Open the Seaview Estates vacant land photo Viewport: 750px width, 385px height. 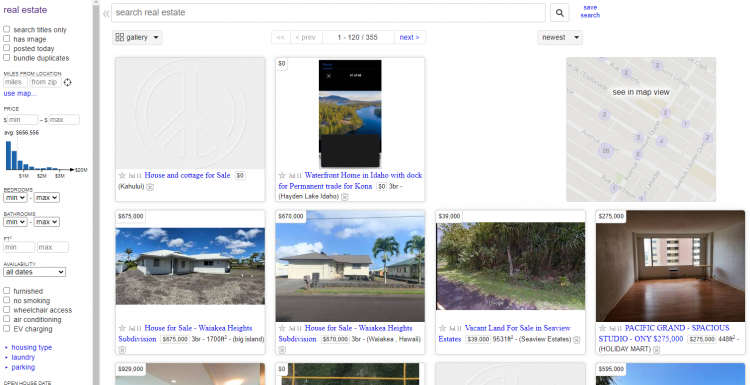[510, 266]
